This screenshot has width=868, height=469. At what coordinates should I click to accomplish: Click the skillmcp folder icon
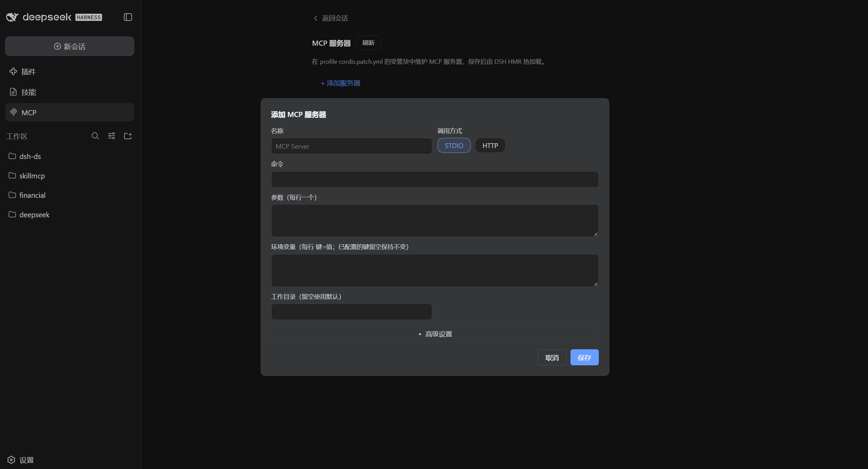click(x=12, y=175)
